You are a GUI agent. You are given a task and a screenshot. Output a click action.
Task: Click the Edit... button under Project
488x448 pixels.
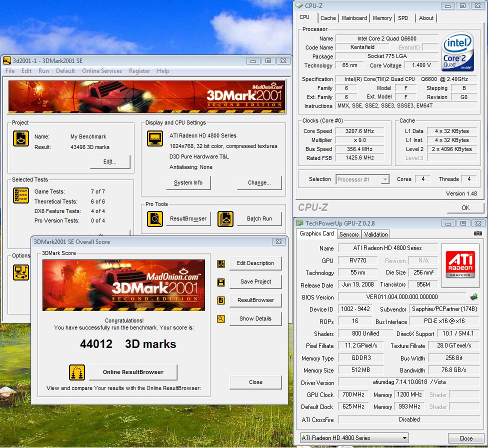tap(110, 162)
